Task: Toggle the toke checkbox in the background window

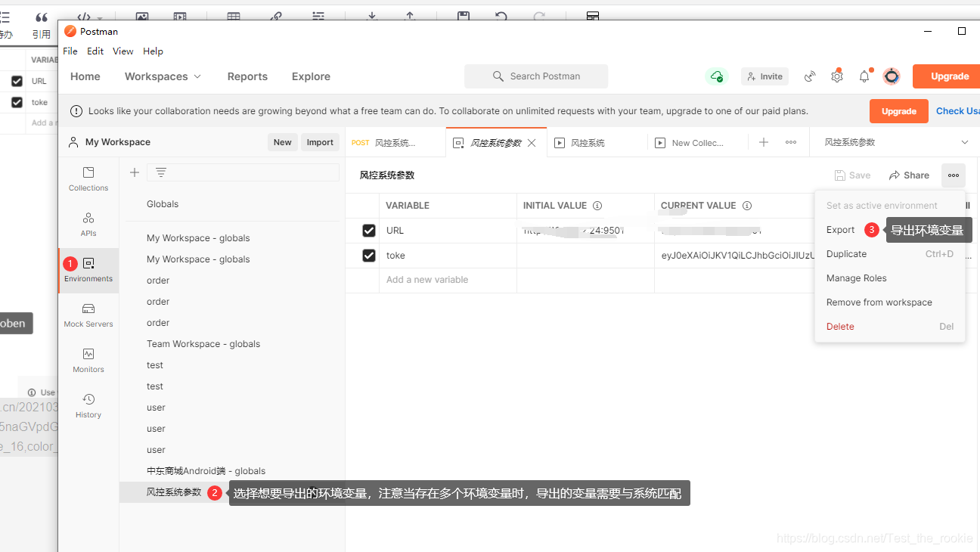Action: tap(17, 102)
